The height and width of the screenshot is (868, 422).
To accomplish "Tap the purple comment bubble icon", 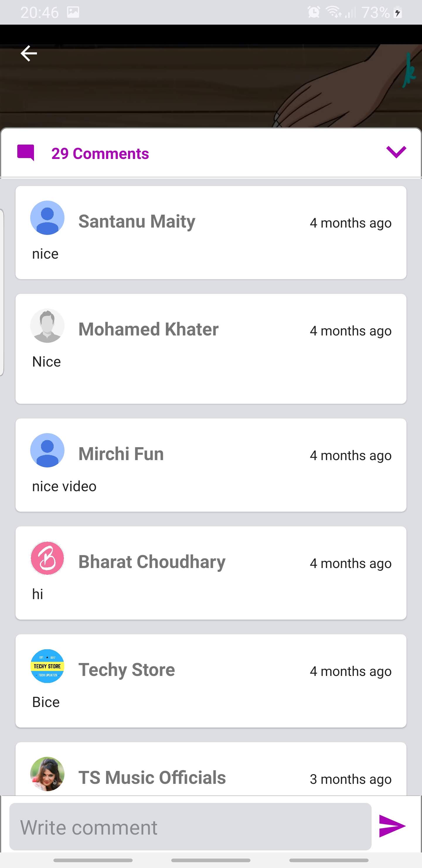I will (x=25, y=153).
